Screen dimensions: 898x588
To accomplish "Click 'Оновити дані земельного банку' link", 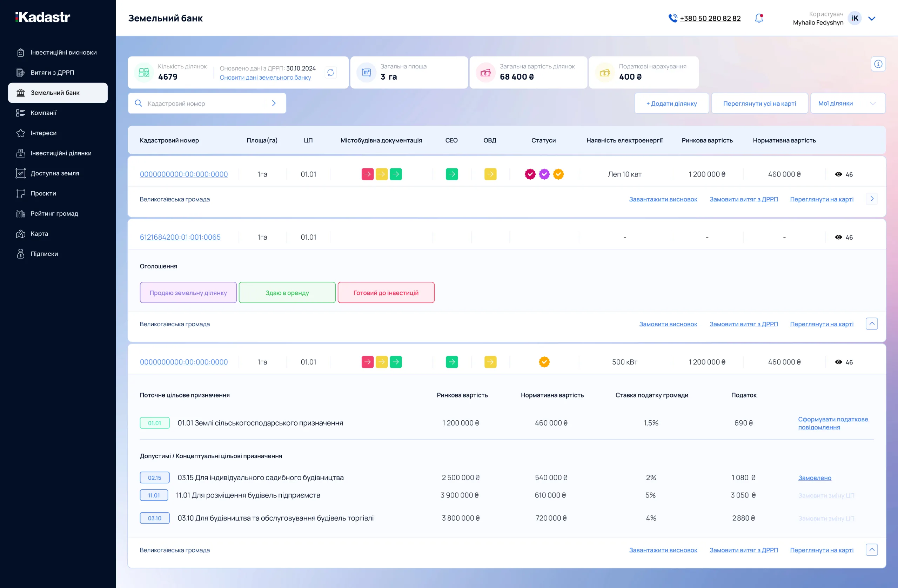I will pyautogui.click(x=265, y=78).
